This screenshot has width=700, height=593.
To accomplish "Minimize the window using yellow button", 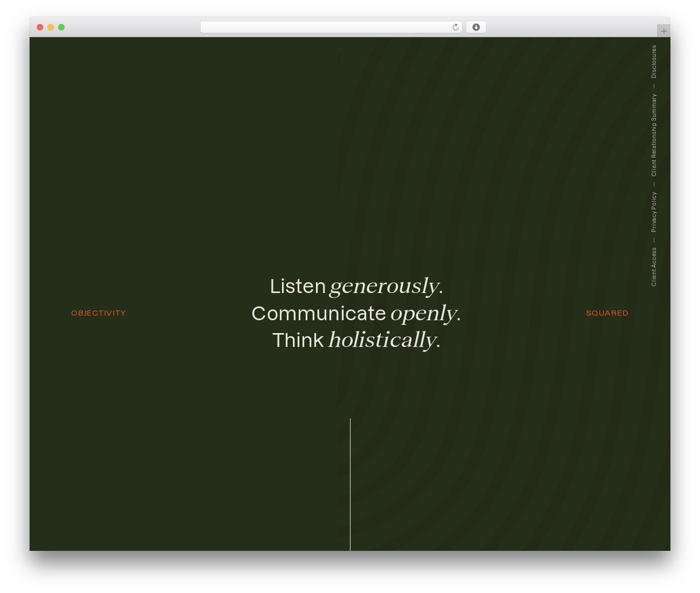I will (x=50, y=27).
